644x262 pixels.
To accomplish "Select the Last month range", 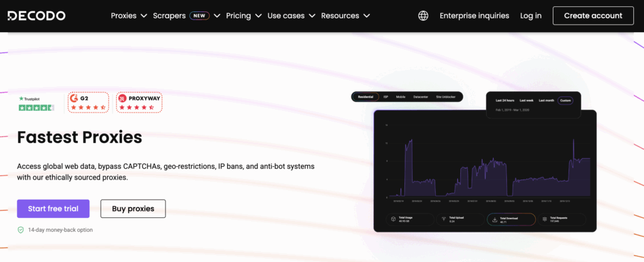I will point(547,100).
